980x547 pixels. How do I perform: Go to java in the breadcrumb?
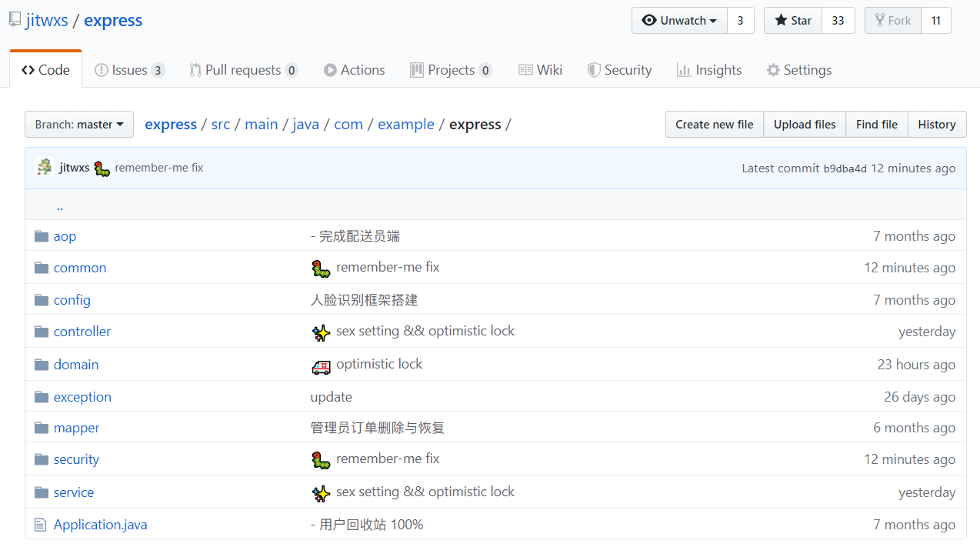pos(305,125)
